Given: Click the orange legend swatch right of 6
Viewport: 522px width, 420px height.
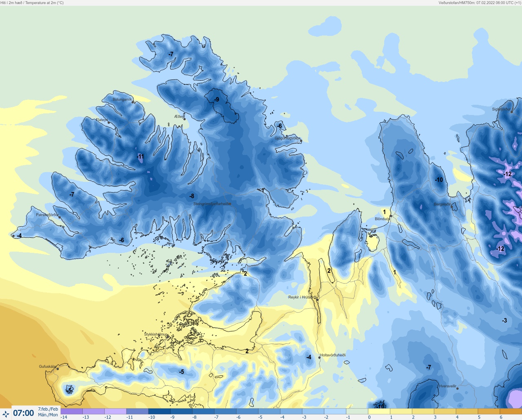Looking at the screenshot, I should pos(511,411).
